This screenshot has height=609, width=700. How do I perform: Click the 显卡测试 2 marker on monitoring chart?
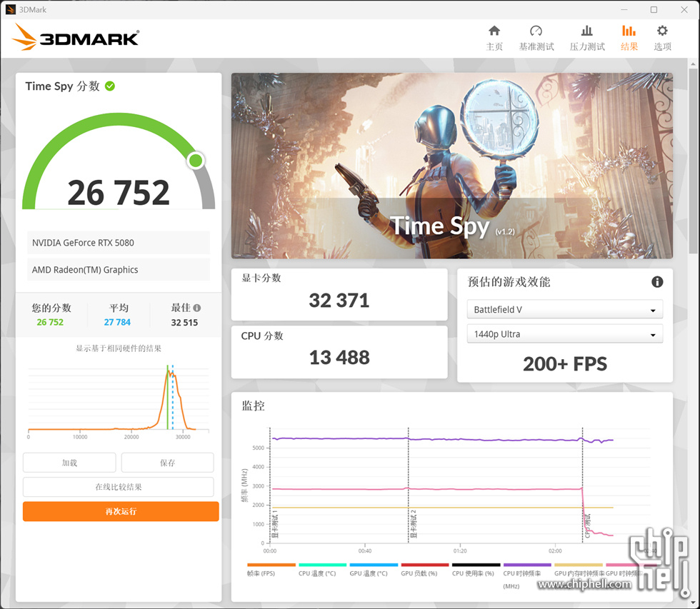click(414, 524)
